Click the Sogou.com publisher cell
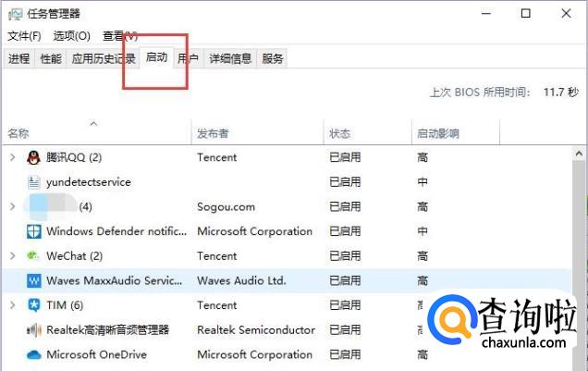This screenshot has width=588, height=371. pos(226,206)
